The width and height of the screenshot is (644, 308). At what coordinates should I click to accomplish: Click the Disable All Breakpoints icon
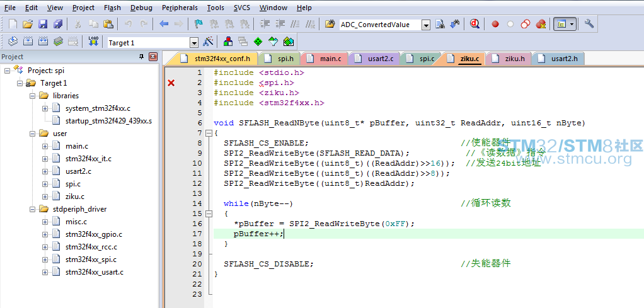(526, 24)
